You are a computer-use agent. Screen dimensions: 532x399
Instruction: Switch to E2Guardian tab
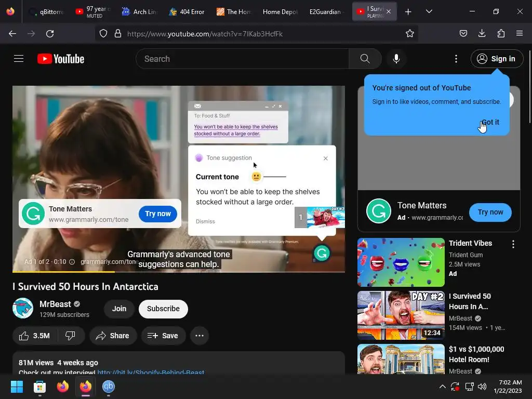(326, 12)
